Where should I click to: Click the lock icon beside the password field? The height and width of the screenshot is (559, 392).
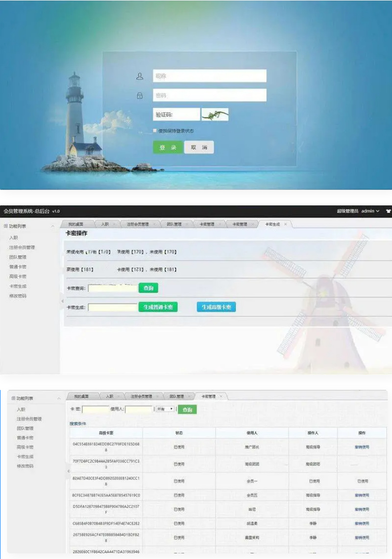pos(140,96)
